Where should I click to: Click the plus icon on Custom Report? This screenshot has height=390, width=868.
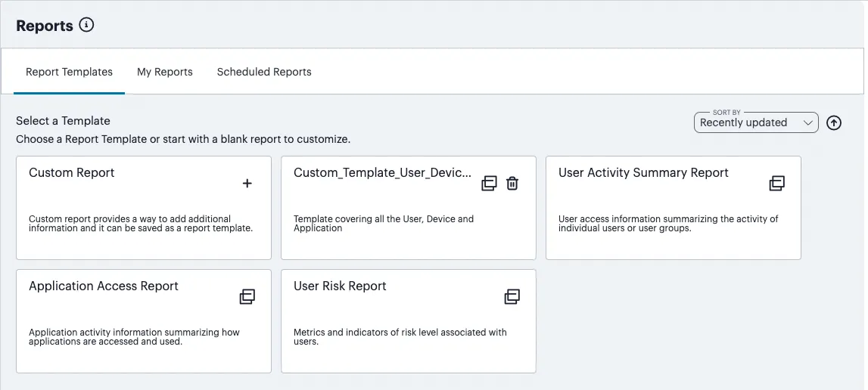(247, 183)
